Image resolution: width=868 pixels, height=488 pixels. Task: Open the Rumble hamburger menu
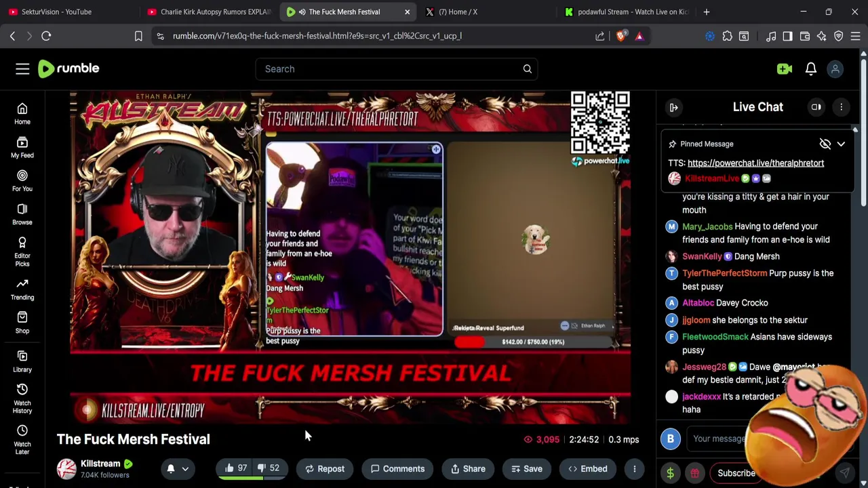point(22,68)
